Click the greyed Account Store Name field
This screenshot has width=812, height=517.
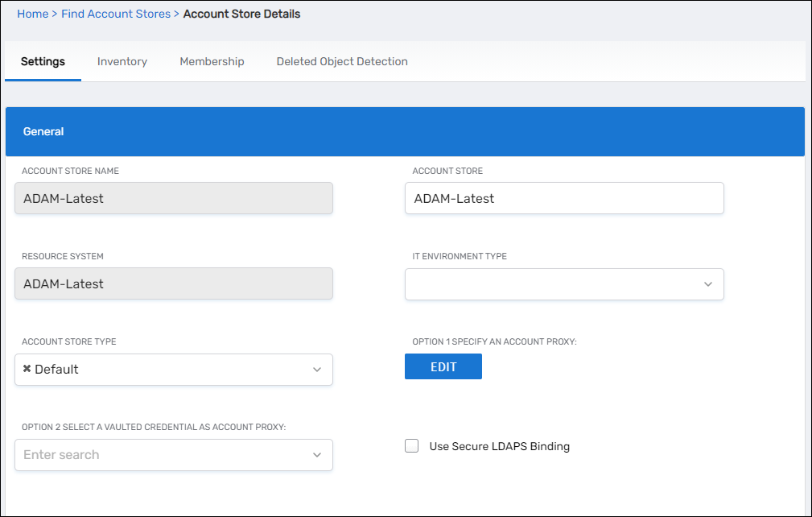pos(173,198)
